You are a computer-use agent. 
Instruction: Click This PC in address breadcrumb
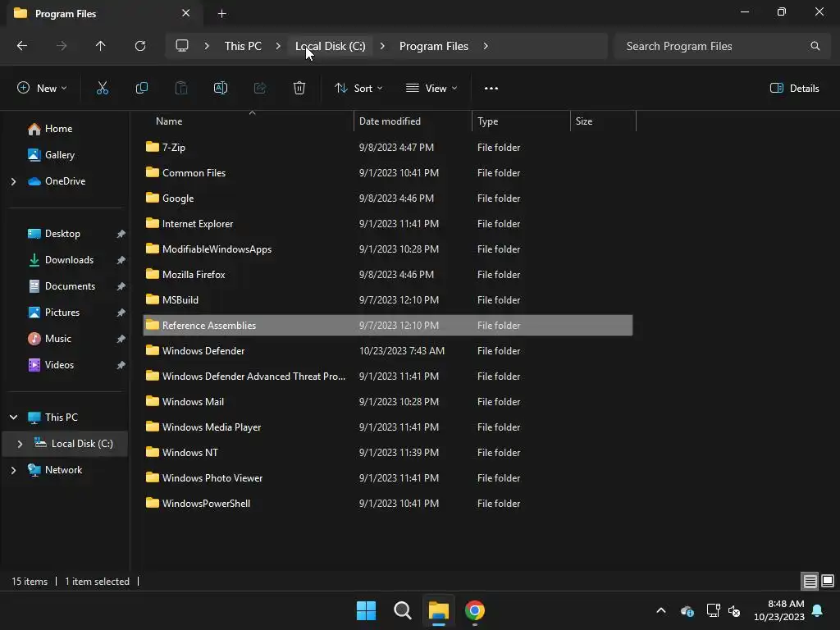click(243, 46)
